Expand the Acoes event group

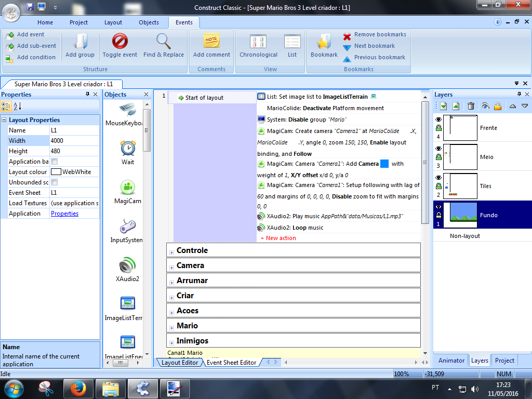pos(171,313)
